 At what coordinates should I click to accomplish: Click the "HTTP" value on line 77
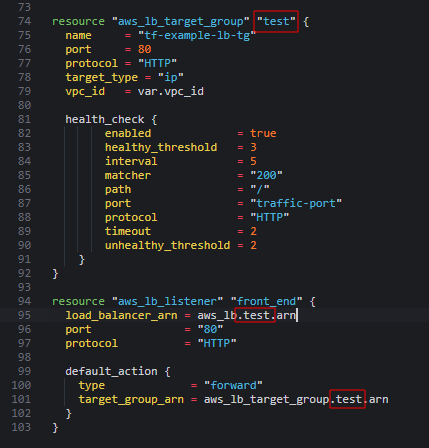pos(157,63)
